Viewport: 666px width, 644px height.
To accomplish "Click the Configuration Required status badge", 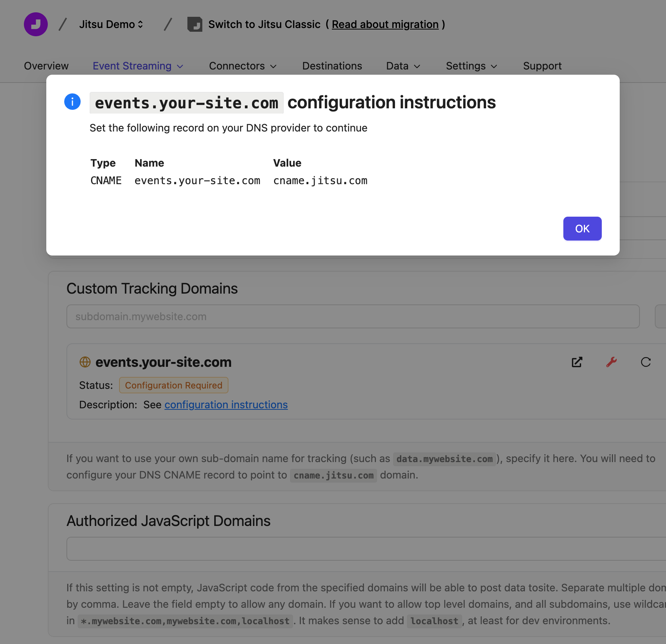I will [174, 385].
